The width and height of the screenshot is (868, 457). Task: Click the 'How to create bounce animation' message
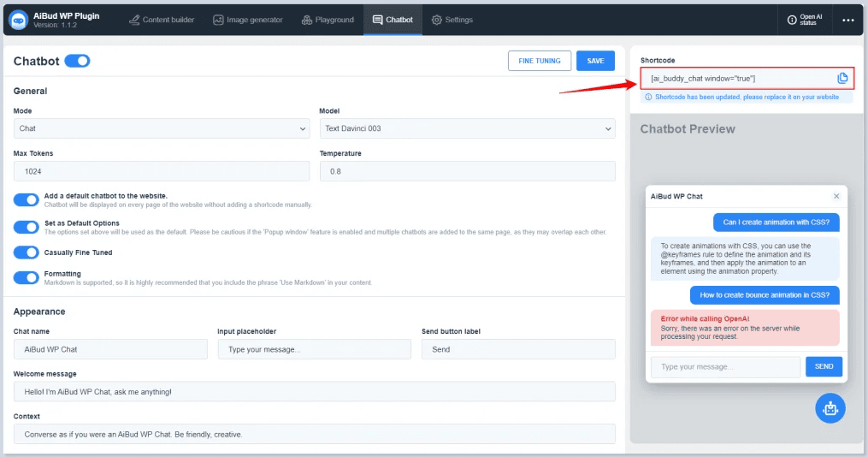[765, 295]
